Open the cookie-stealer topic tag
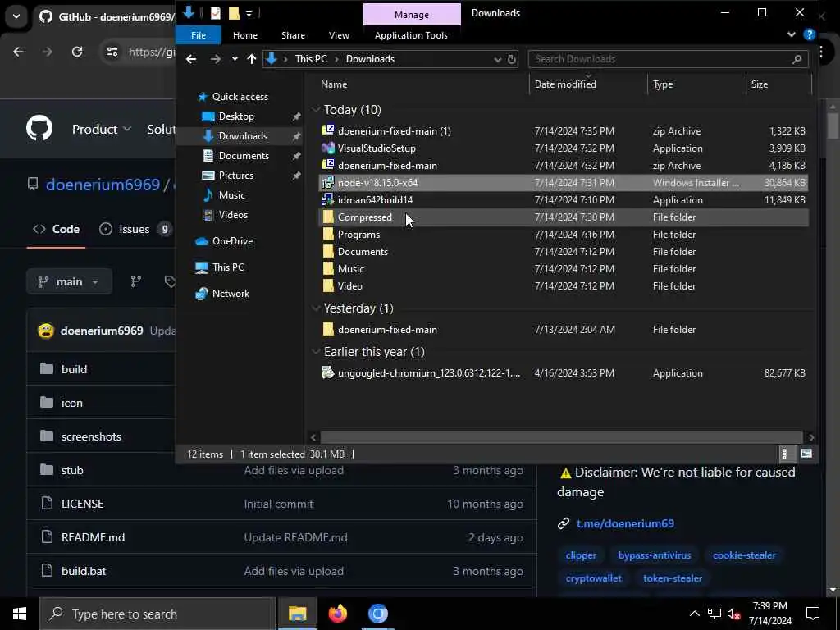This screenshot has width=840, height=630. [743, 555]
